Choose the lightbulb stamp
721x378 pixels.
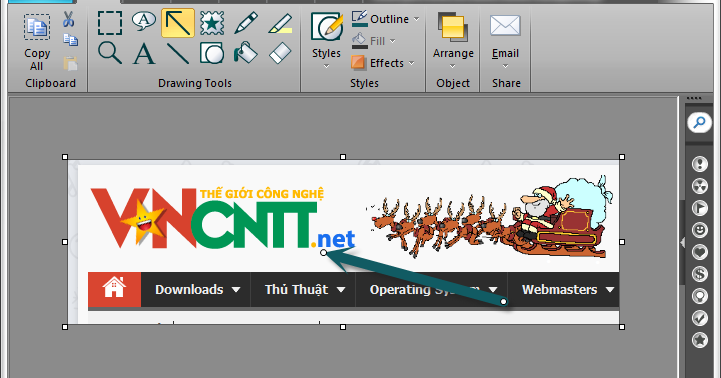pyautogui.click(x=700, y=296)
